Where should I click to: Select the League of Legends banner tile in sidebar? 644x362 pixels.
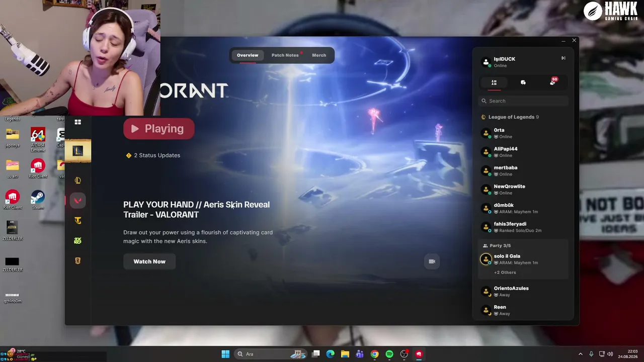tap(78, 151)
